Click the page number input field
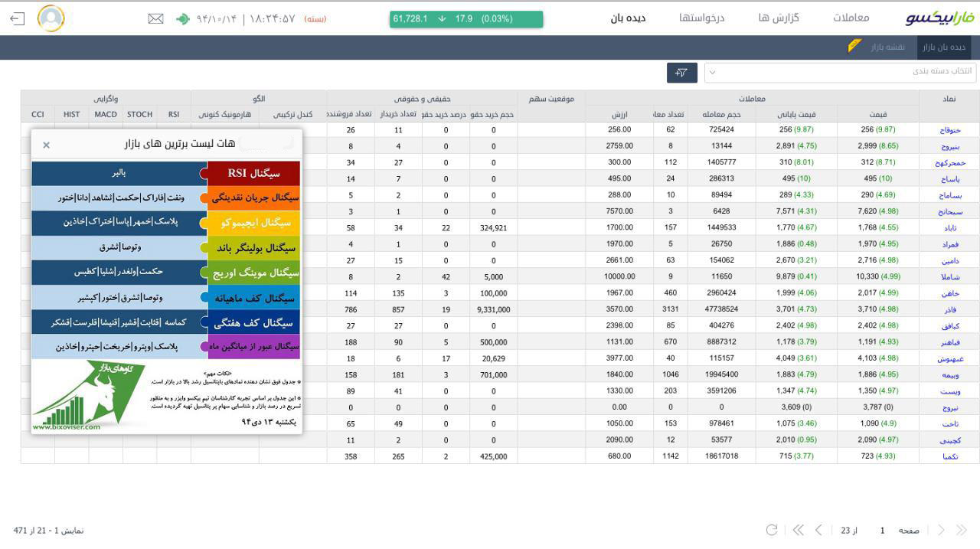980x549 pixels. click(882, 530)
